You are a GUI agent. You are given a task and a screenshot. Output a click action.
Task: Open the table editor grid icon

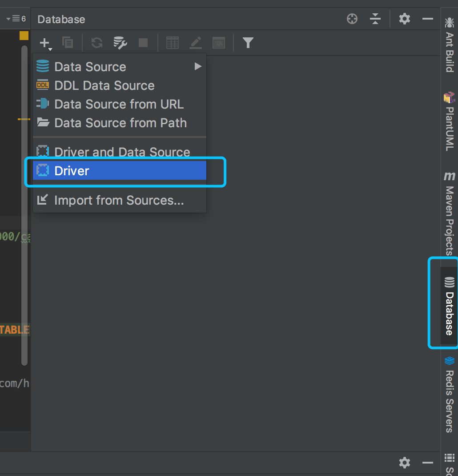pos(173,43)
